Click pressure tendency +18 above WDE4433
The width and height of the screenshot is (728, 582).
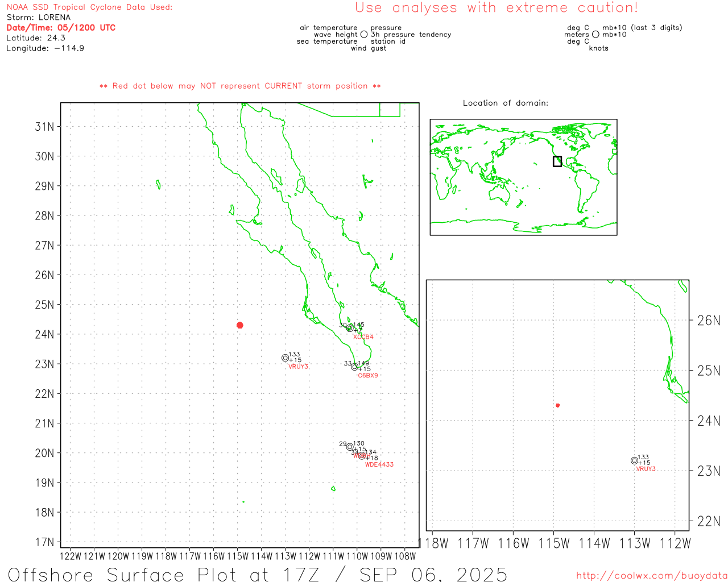click(372, 458)
